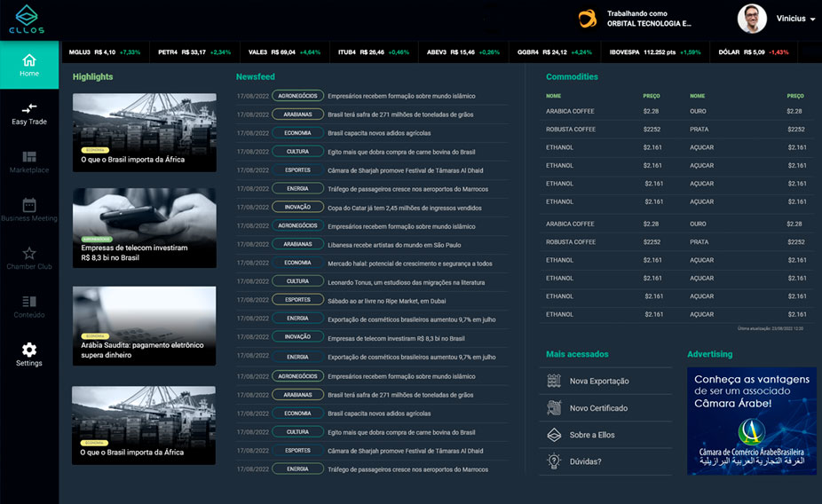This screenshot has width=822, height=504.
Task: Click the Vinicius profile avatar
Action: (x=752, y=19)
